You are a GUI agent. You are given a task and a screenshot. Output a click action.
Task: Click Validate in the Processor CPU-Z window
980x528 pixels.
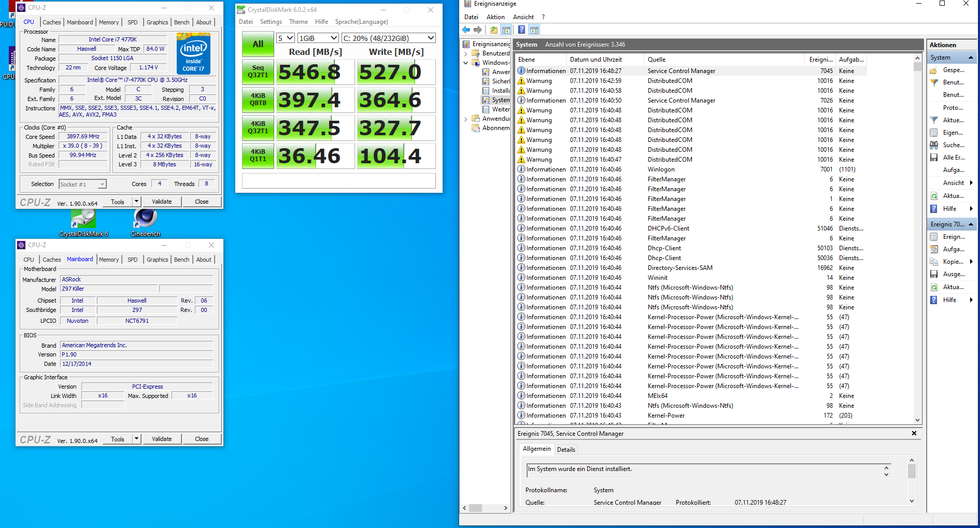coord(162,202)
